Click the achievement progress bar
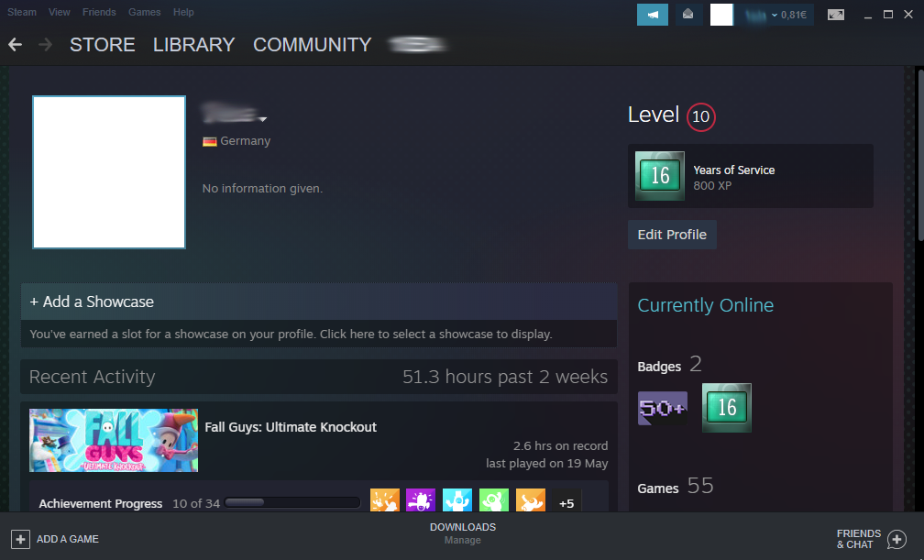 pyautogui.click(x=292, y=503)
